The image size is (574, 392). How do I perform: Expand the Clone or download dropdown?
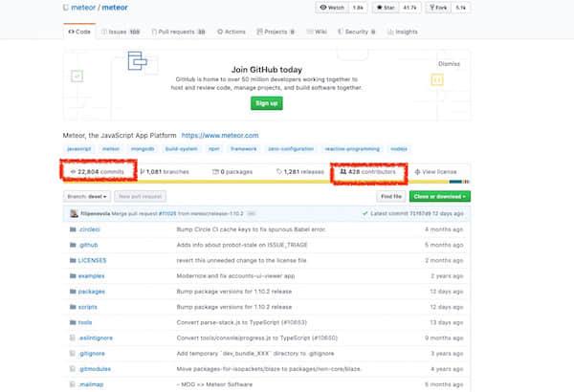click(x=439, y=196)
